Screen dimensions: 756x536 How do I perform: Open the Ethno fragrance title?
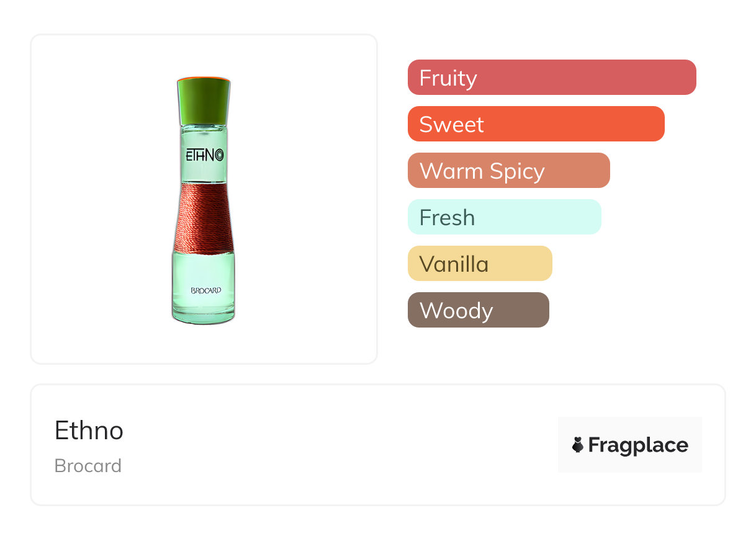(x=89, y=431)
